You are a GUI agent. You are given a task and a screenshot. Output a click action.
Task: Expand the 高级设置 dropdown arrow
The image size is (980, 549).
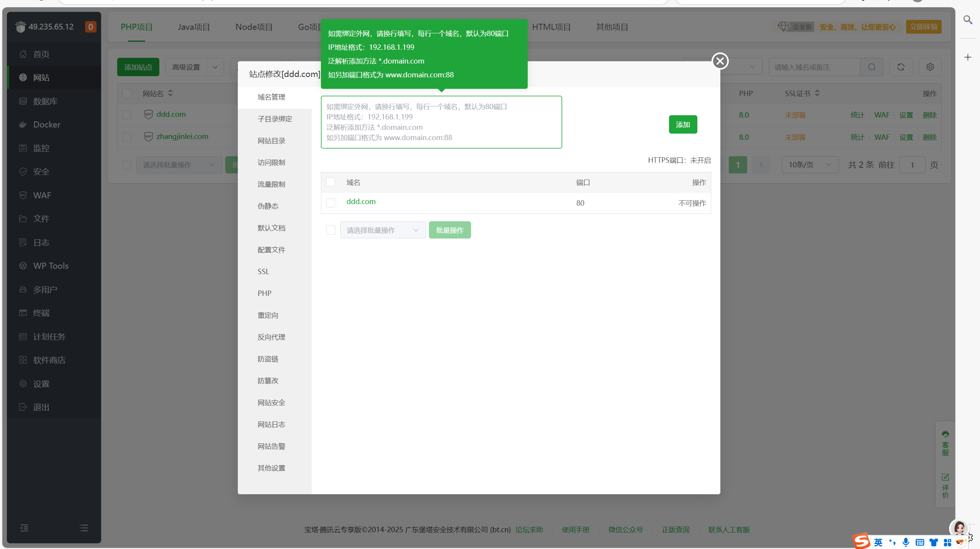pos(215,67)
